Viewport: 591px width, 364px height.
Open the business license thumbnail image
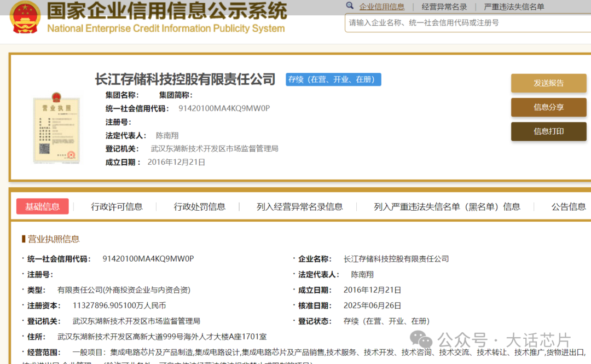[x=56, y=128]
